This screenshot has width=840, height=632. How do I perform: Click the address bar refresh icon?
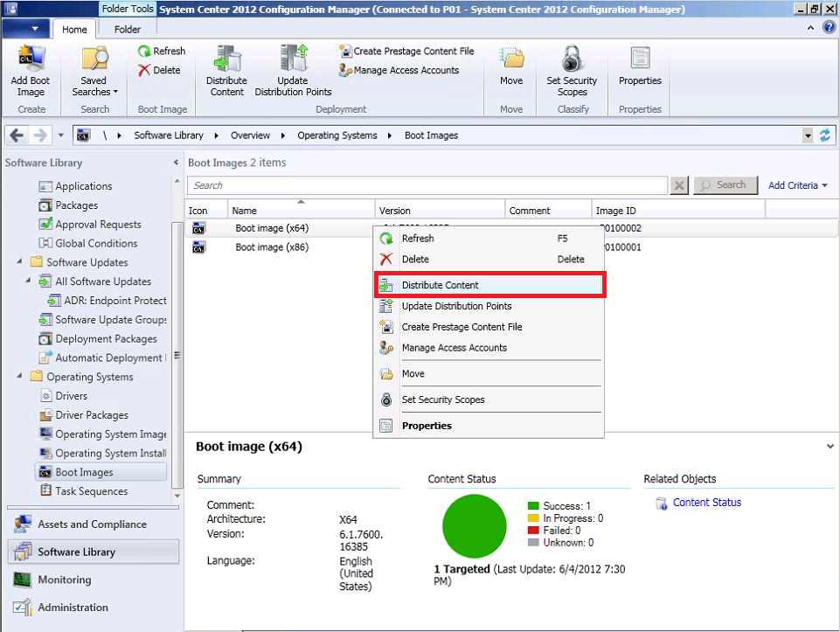pyautogui.click(x=825, y=135)
